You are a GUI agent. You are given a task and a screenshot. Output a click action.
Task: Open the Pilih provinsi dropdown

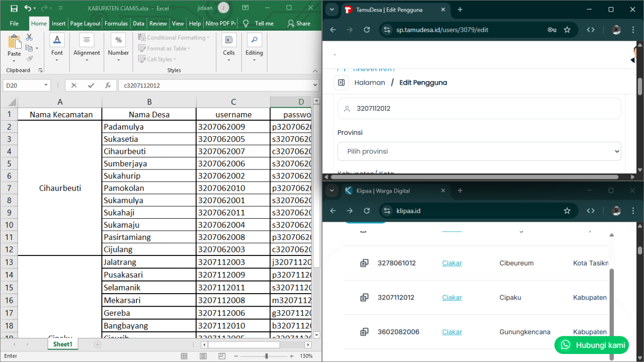pos(479,151)
